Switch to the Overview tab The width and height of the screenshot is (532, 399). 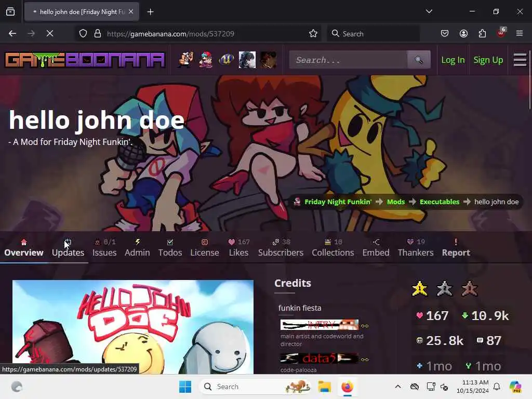pyautogui.click(x=24, y=248)
